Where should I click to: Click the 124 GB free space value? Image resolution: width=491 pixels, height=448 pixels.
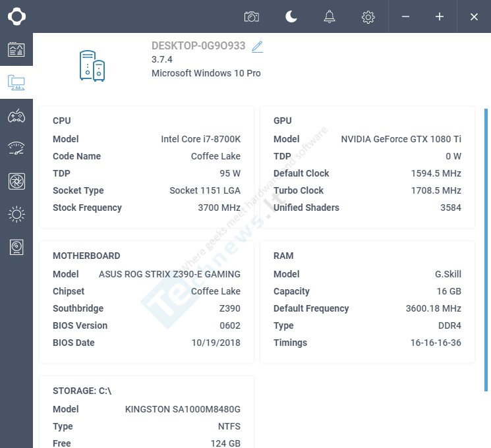tap(225, 443)
